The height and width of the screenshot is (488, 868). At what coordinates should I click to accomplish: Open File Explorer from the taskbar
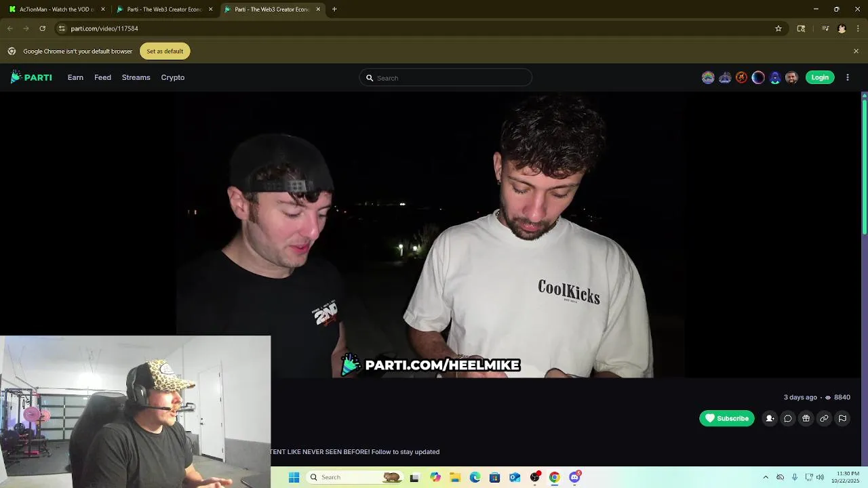[455, 477]
